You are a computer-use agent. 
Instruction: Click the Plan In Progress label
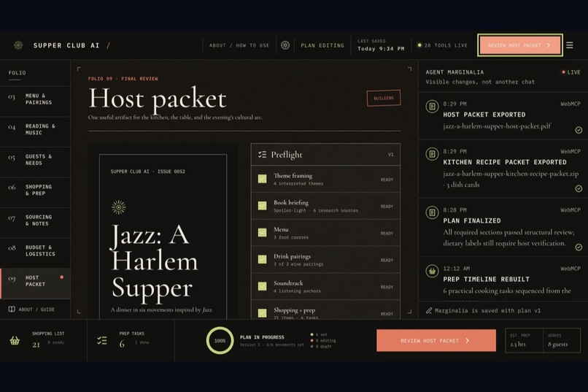(262, 337)
